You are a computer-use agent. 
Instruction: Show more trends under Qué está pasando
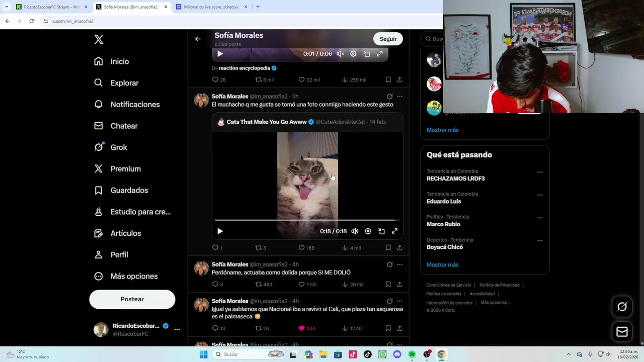[x=443, y=265]
